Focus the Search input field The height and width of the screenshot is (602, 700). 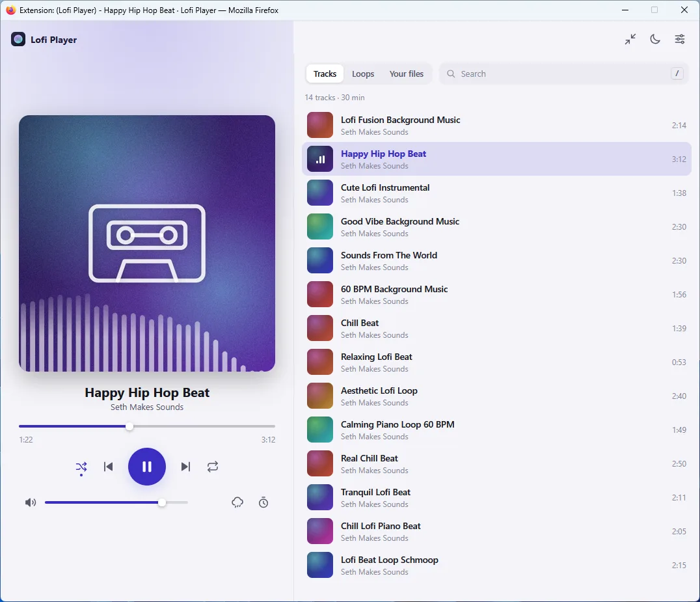click(564, 74)
